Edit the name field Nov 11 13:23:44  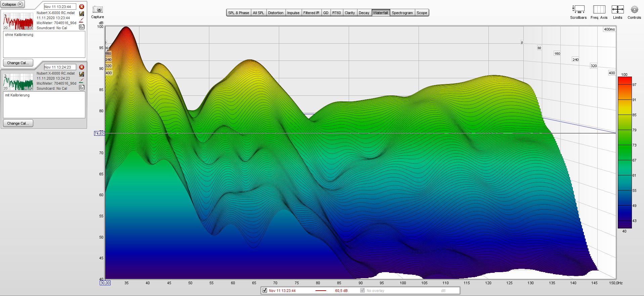[60, 7]
